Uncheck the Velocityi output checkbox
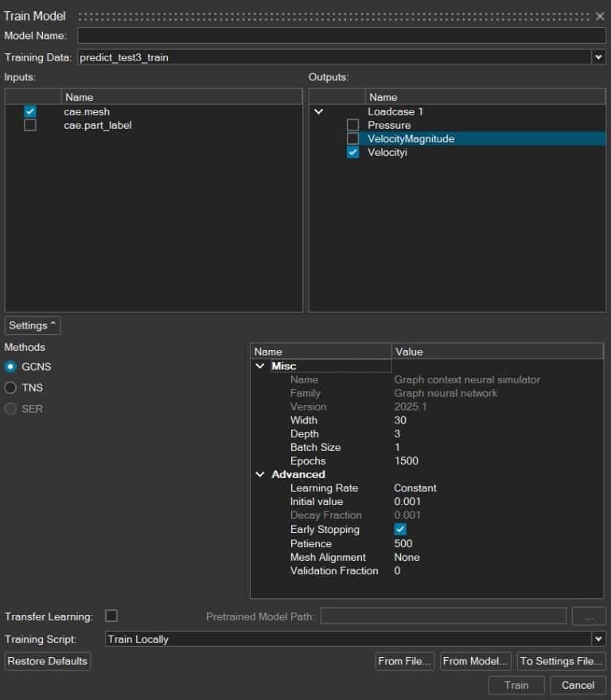Screen dimensions: 611x700 point(353,152)
